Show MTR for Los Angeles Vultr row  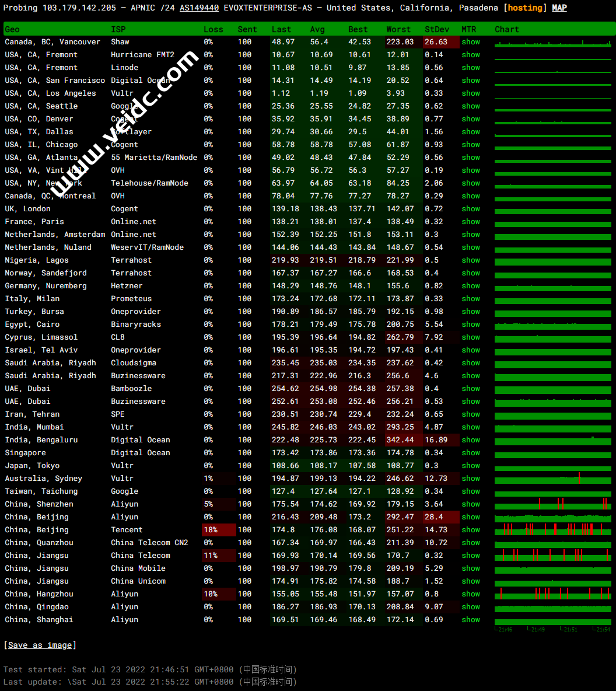(471, 93)
